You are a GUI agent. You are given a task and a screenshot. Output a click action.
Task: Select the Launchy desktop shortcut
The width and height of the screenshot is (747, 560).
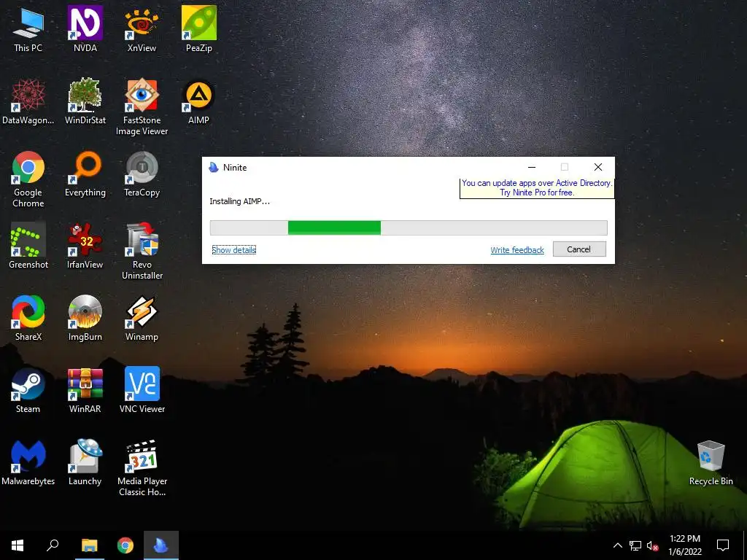[85, 463]
